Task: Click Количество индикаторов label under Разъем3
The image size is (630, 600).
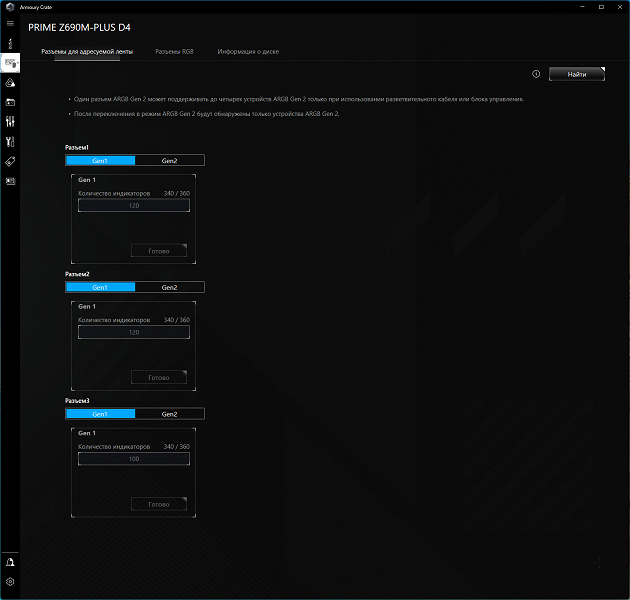Action: [x=114, y=446]
